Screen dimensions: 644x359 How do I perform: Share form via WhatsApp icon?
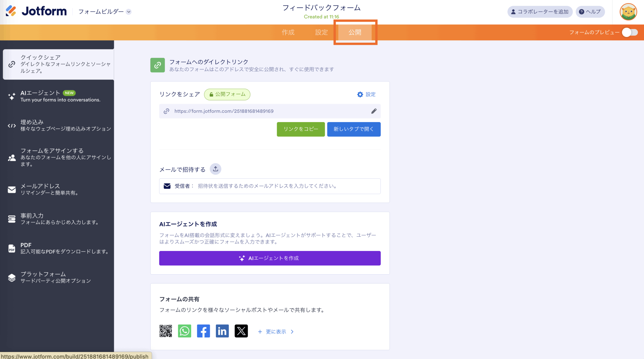pyautogui.click(x=184, y=331)
